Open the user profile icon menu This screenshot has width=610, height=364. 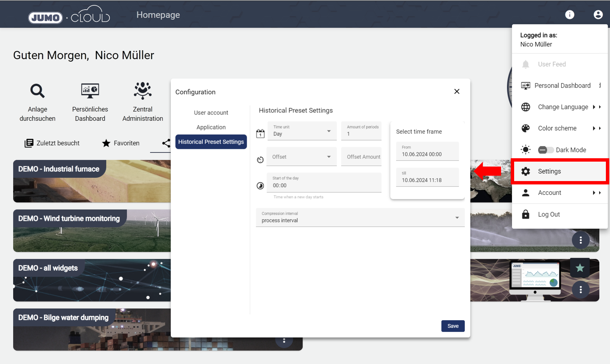598,15
